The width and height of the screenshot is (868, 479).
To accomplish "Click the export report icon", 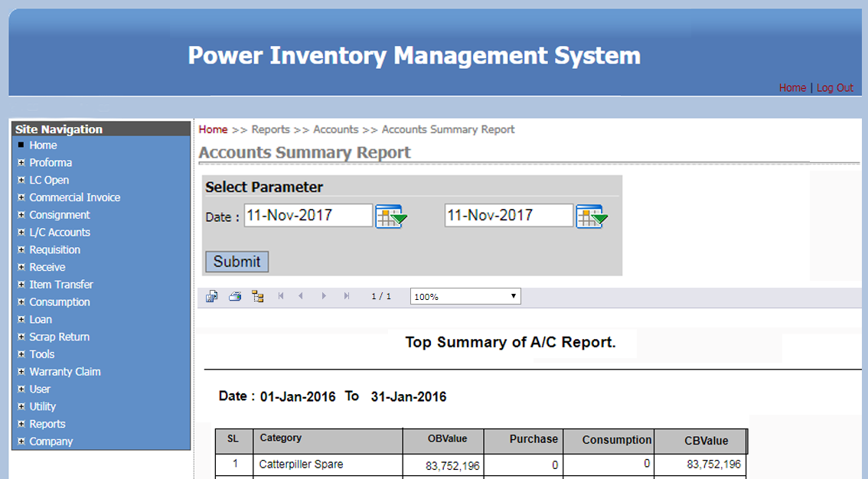I will click(x=212, y=296).
